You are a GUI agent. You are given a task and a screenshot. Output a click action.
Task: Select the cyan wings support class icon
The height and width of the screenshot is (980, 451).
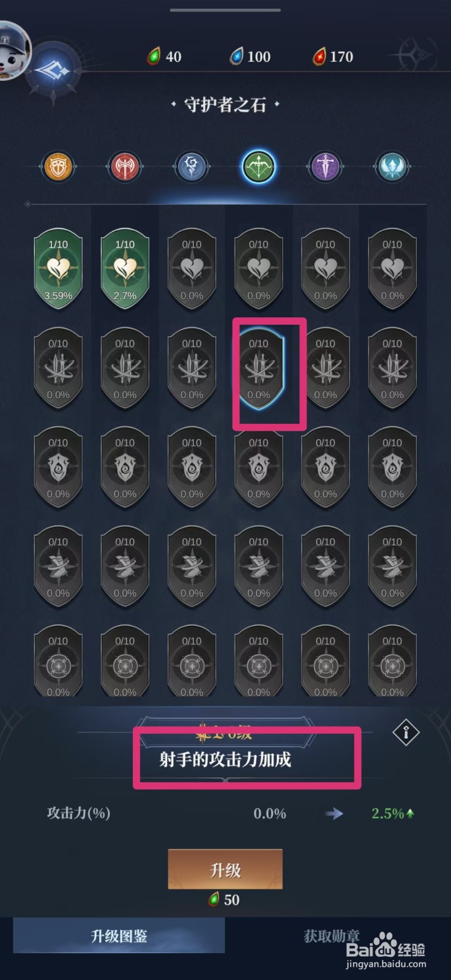coord(392,166)
